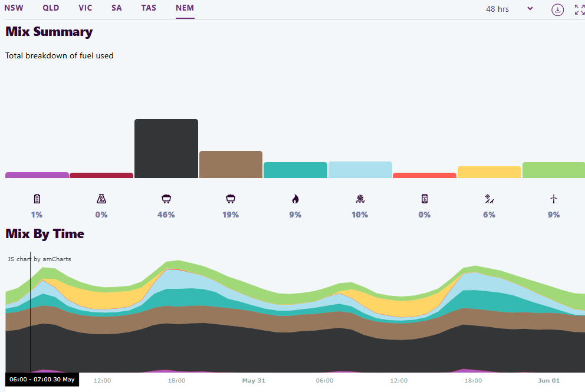Click the hydro water icon above 10%

360,199
